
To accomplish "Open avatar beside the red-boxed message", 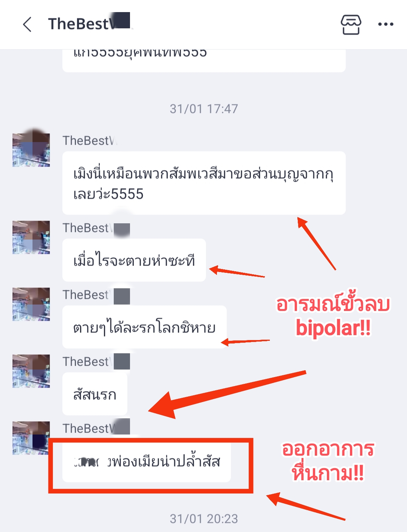I will (31, 438).
